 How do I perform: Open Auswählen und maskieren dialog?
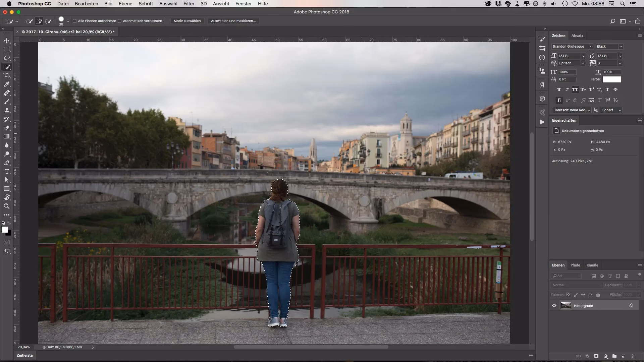[233, 21]
